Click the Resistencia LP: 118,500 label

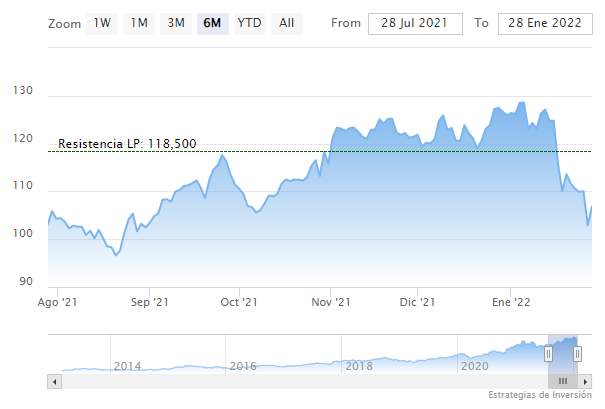click(127, 144)
